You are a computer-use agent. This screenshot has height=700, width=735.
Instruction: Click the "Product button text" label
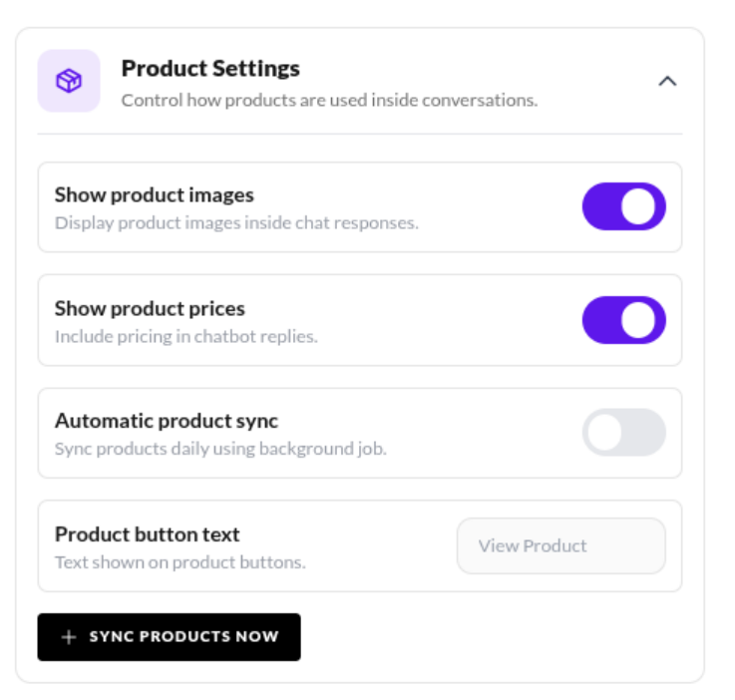click(x=148, y=533)
